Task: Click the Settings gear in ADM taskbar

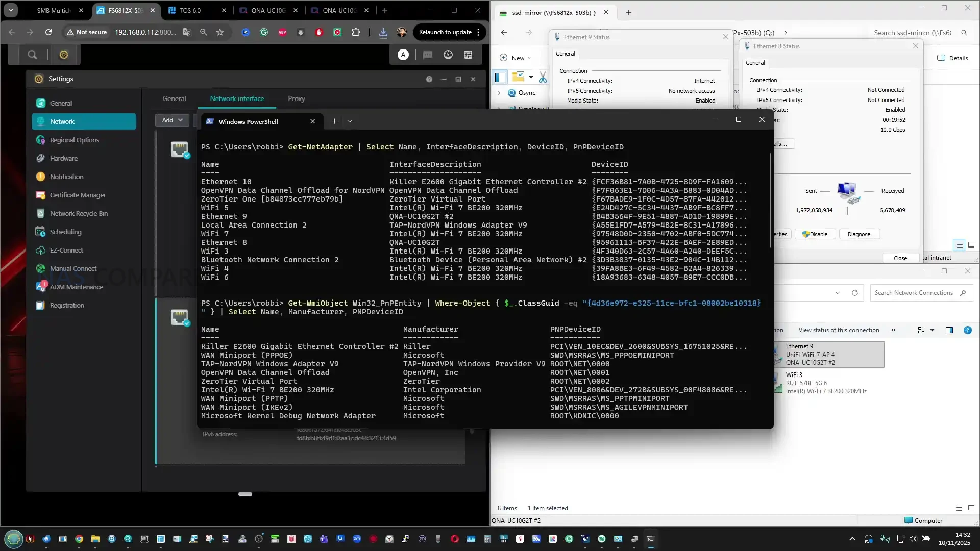Action: (x=64, y=55)
